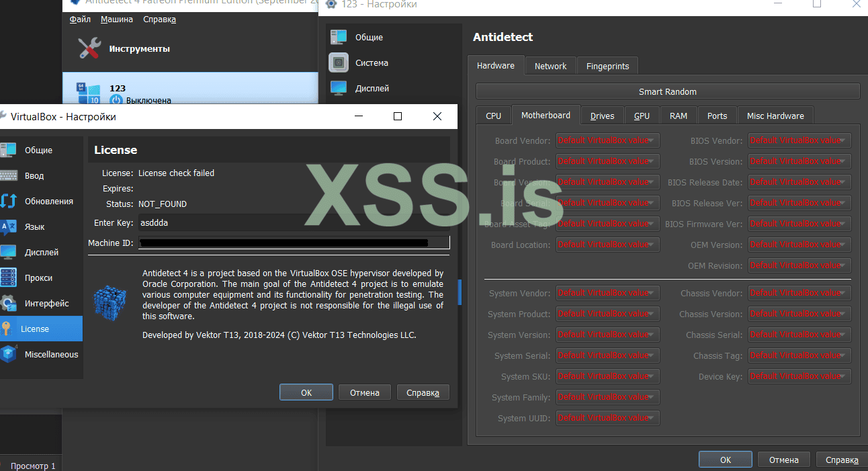The width and height of the screenshot is (868, 471).
Task: Open the System UUID dropdown
Action: [x=608, y=418]
